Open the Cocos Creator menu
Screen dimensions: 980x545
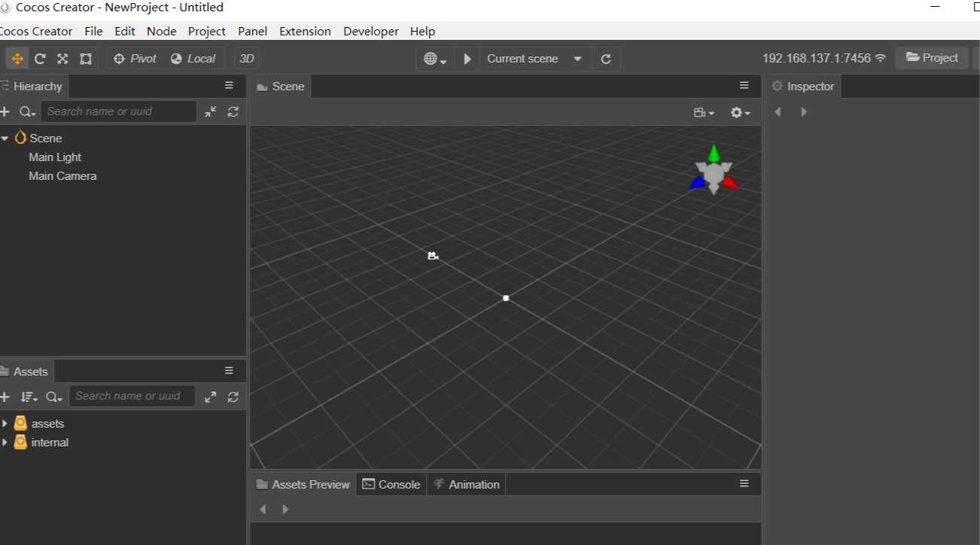(36, 31)
